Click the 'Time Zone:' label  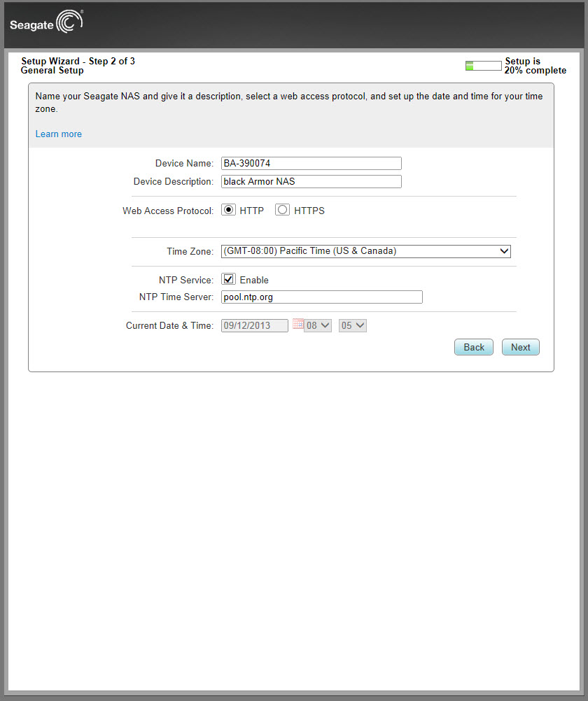[190, 252]
